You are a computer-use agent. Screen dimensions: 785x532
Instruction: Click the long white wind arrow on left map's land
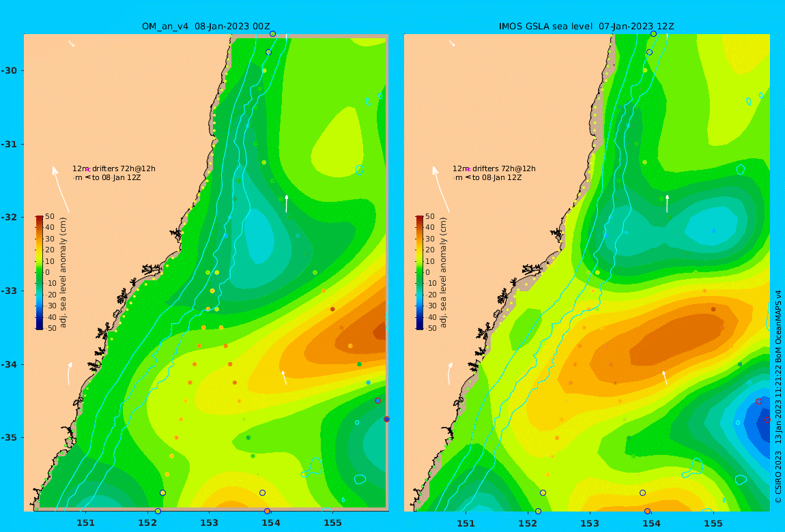pyautogui.click(x=60, y=189)
